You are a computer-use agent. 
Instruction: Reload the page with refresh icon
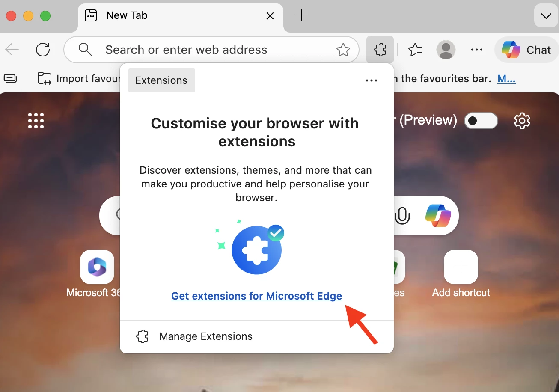[43, 50]
